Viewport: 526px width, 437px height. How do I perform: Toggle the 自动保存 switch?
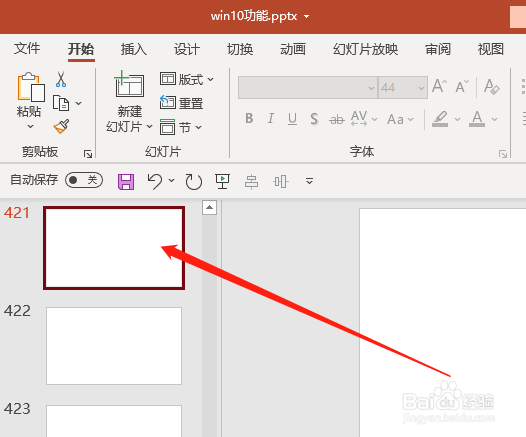pyautogui.click(x=84, y=180)
